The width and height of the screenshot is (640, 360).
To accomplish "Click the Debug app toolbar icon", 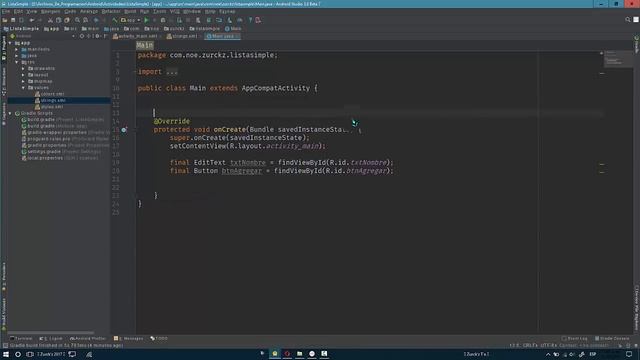I will pos(163,20).
